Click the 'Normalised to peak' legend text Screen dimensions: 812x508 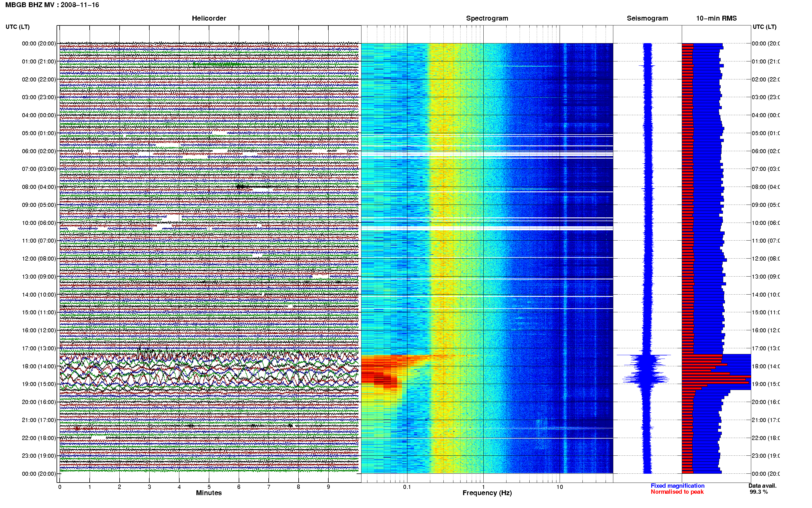point(677,492)
